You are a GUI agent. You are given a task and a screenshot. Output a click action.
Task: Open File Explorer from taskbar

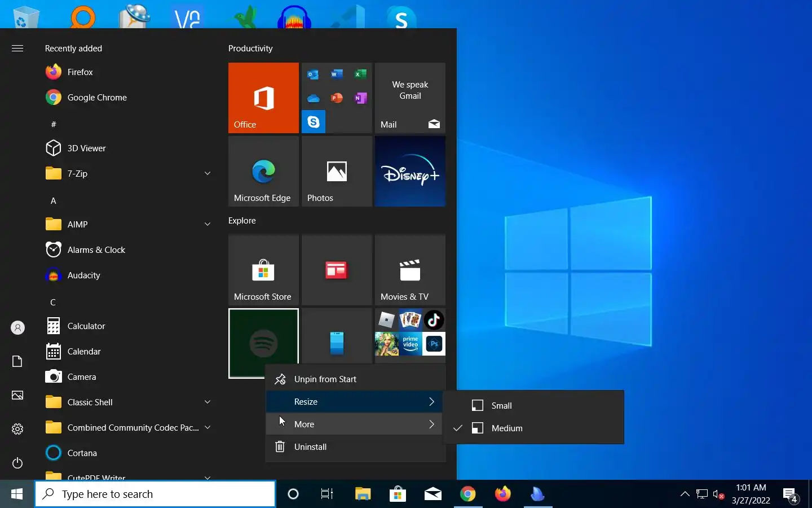tap(363, 494)
